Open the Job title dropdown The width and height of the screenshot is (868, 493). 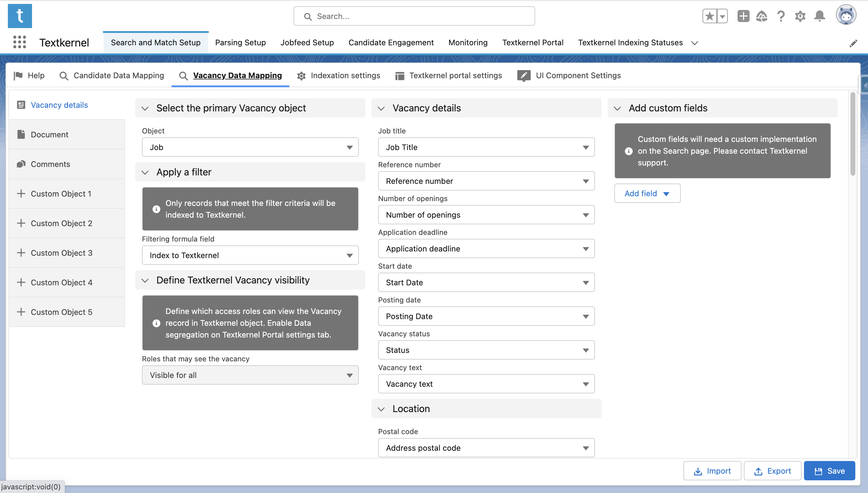click(486, 147)
